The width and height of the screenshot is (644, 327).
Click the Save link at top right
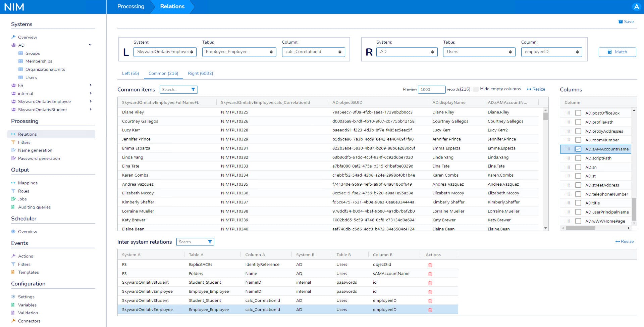pos(626,21)
